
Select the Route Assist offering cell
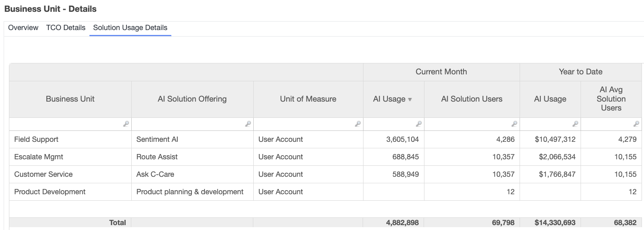pyautogui.click(x=157, y=157)
